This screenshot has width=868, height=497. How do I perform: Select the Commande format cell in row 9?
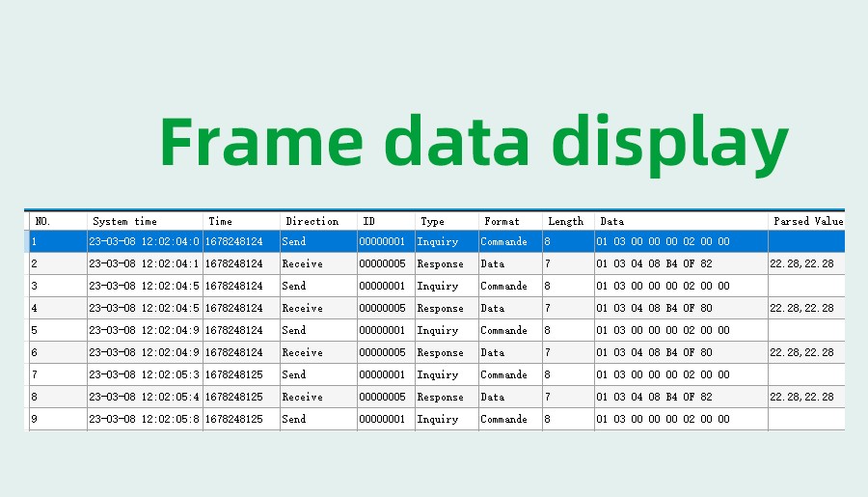tap(504, 419)
